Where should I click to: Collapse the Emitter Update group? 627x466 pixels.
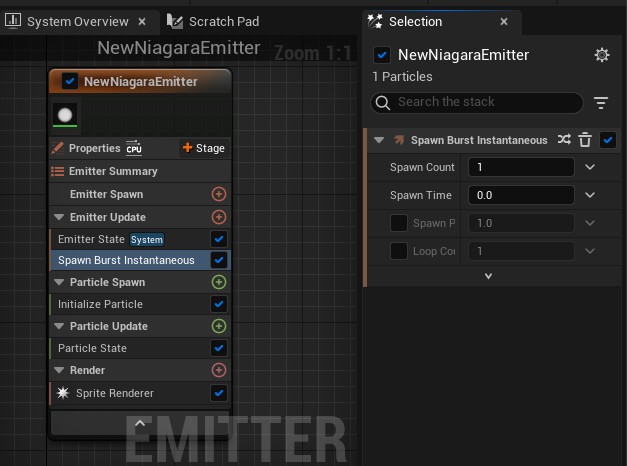coord(59,217)
